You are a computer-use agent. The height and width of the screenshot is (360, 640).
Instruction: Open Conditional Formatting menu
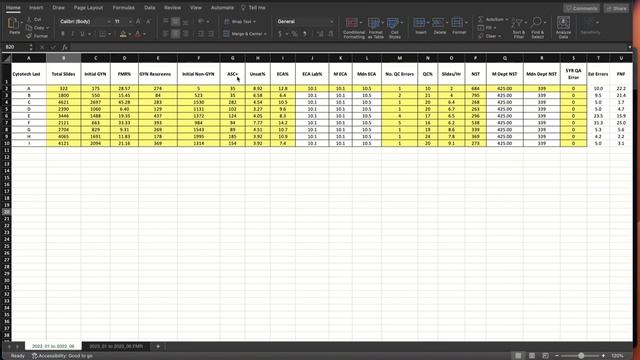[x=353, y=28]
